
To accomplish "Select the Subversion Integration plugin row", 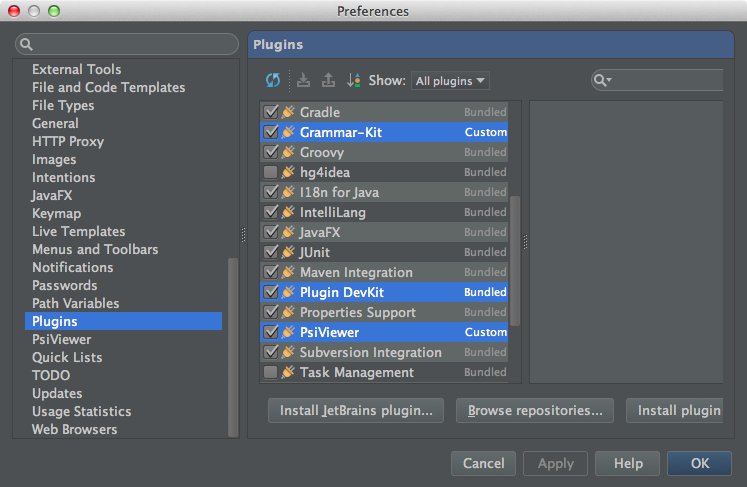I will pos(384,352).
